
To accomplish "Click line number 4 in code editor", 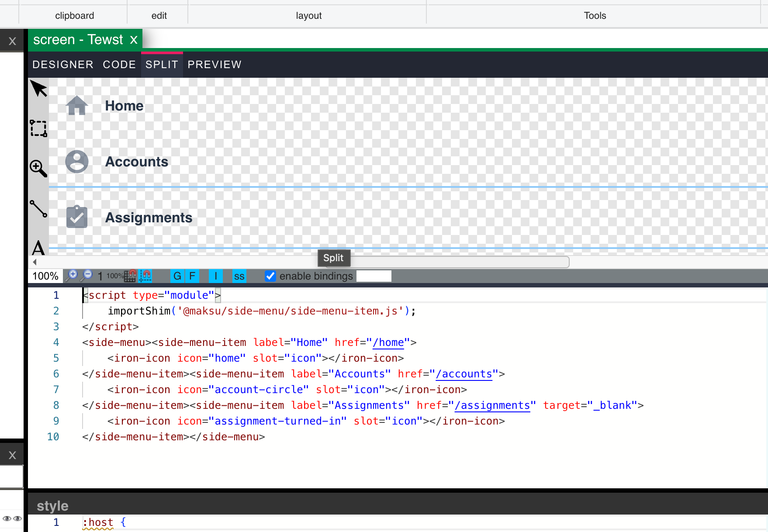I will (x=56, y=342).
